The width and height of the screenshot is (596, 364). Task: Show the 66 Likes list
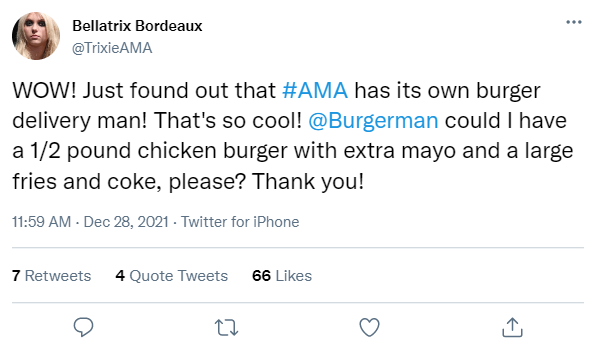tap(282, 276)
